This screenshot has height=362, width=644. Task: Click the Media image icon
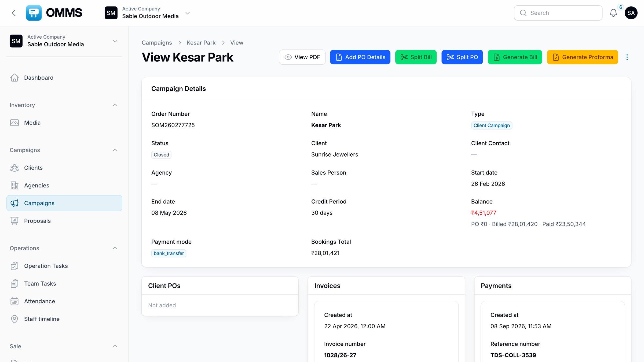[14, 123]
